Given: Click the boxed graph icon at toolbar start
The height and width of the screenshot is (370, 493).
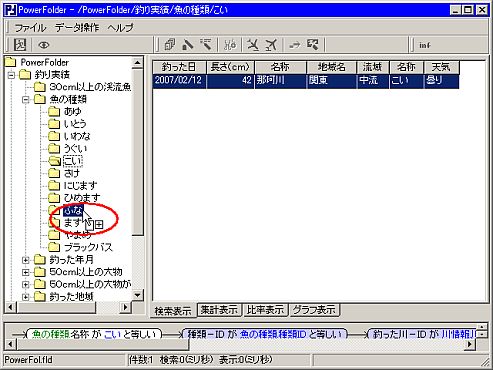Looking at the screenshot, I should point(20,45).
